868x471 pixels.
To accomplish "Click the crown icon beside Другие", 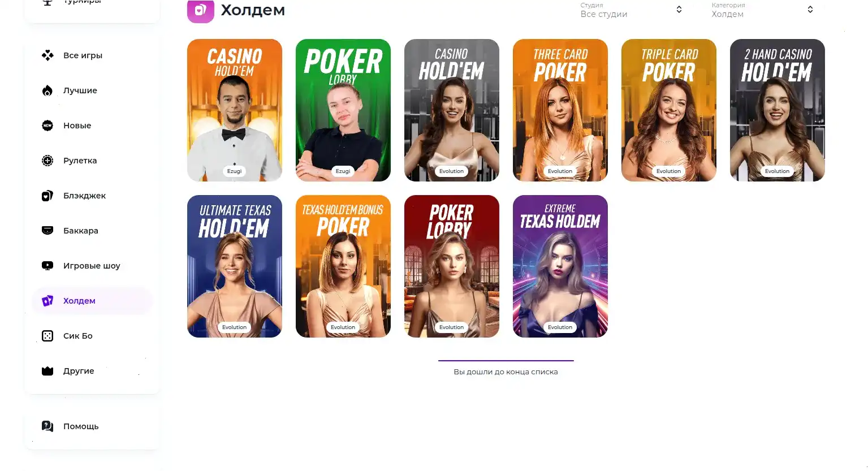I will [47, 371].
